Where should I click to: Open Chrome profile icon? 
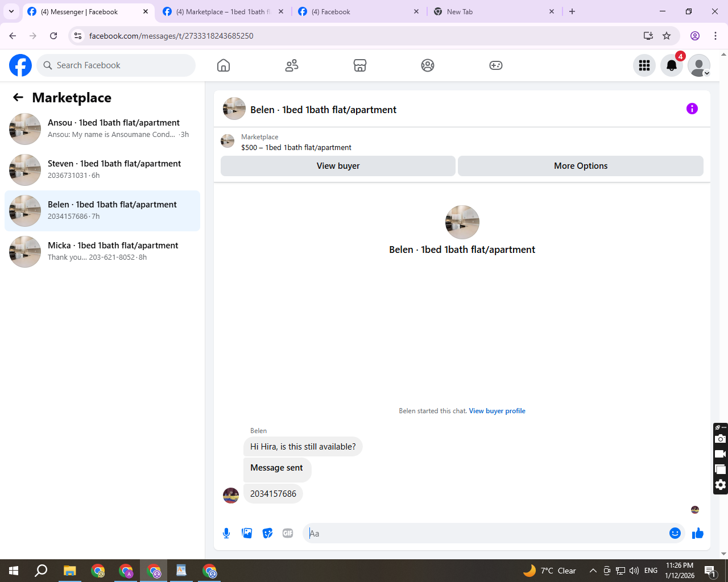pyautogui.click(x=695, y=36)
